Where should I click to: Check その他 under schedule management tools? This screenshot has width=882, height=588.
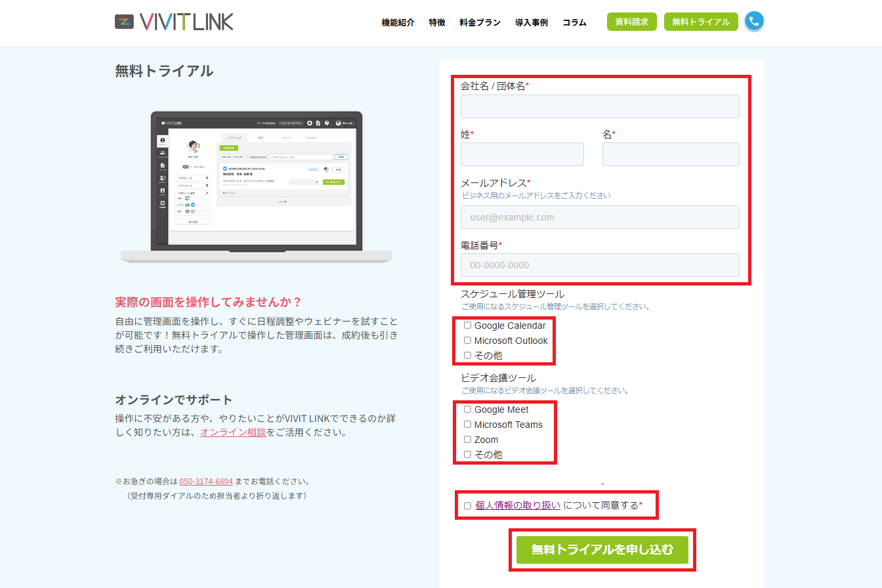(467, 355)
